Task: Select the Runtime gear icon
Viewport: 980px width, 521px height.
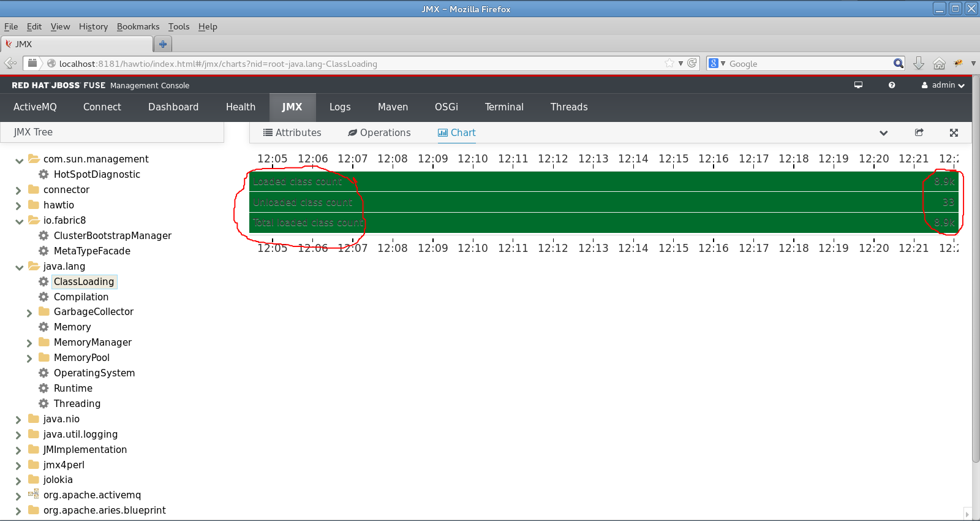Action: coord(43,388)
